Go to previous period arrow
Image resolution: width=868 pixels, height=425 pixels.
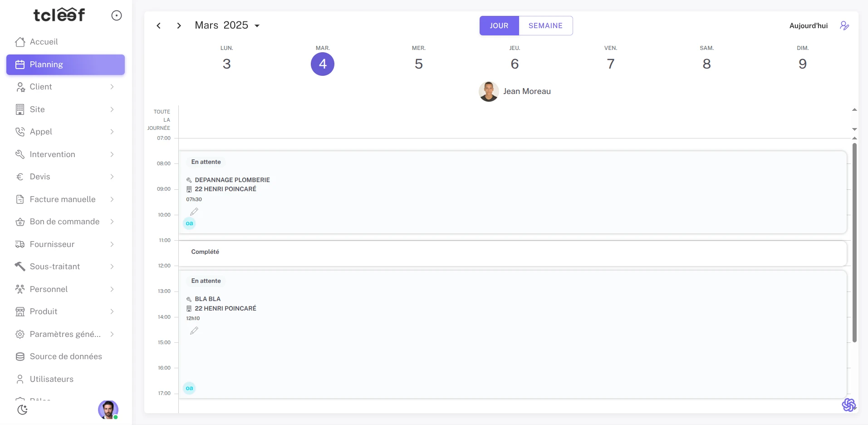(x=159, y=26)
